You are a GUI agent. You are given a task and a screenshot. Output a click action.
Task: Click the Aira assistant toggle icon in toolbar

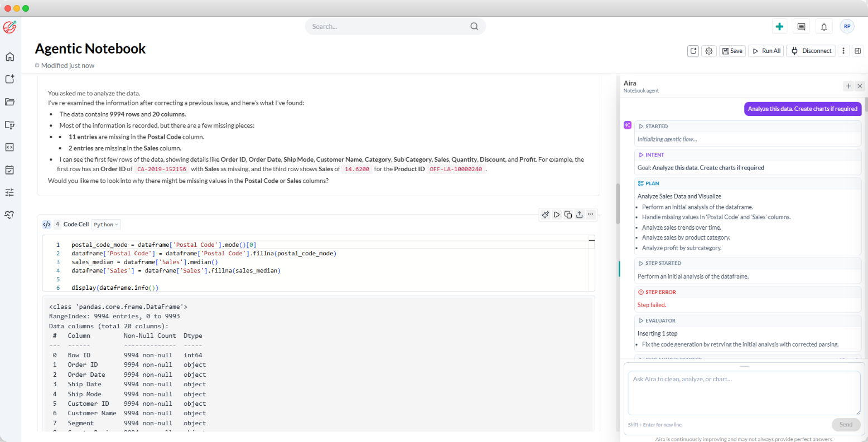tap(693, 51)
